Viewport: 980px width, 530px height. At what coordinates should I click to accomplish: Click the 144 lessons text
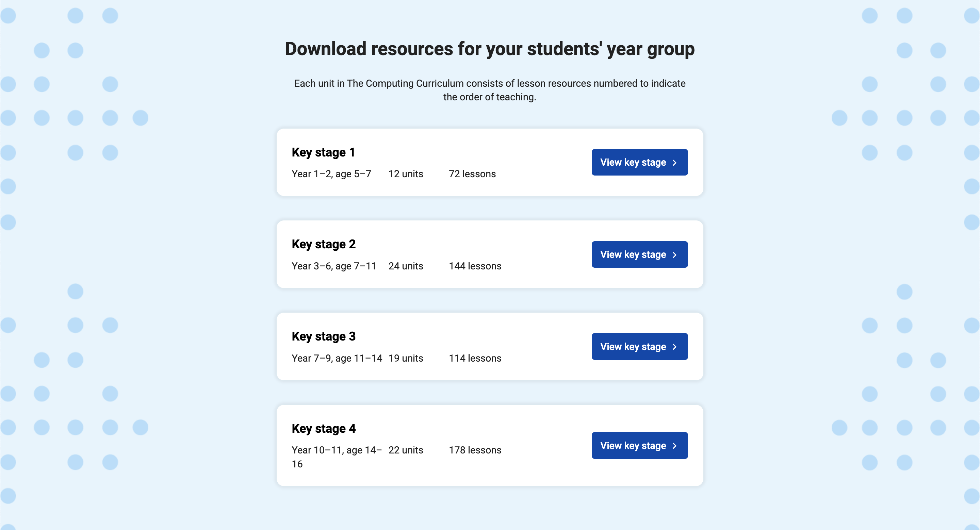tap(475, 266)
